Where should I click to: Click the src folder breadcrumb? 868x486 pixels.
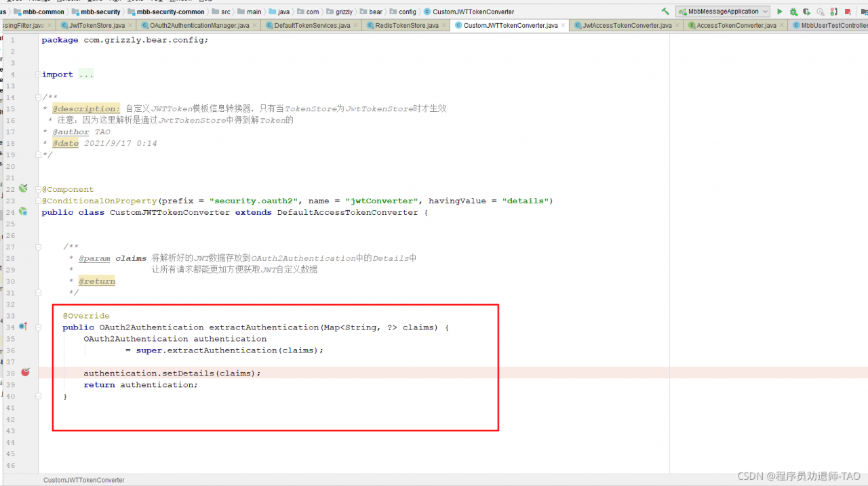click(x=220, y=12)
